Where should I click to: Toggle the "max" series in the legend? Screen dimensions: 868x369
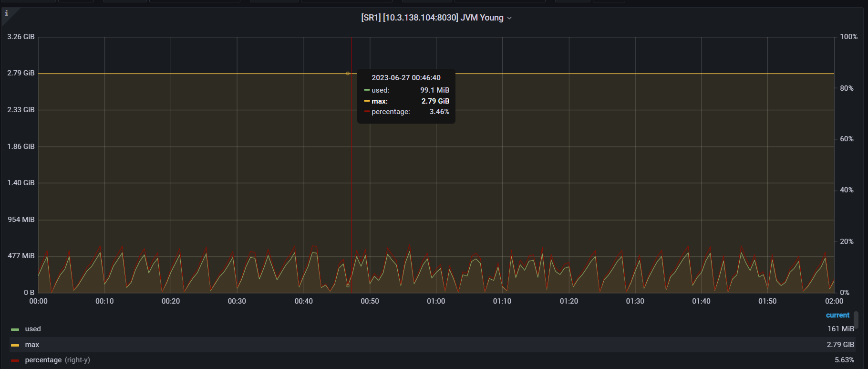(x=32, y=345)
